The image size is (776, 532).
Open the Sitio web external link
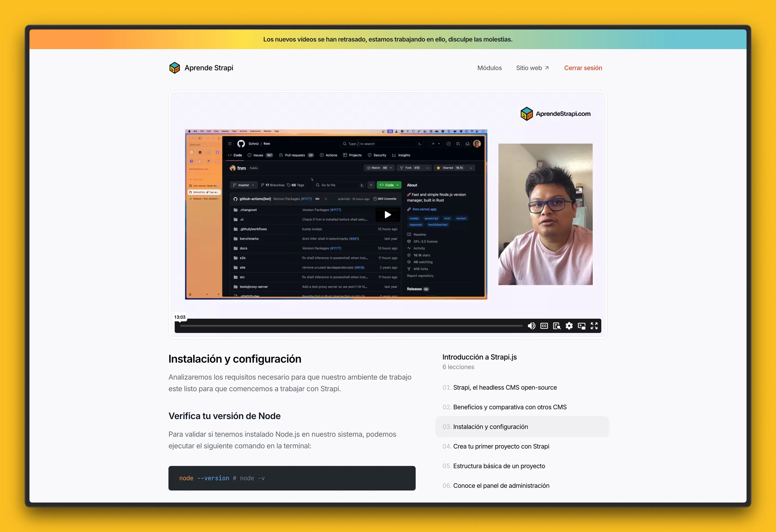(x=532, y=68)
